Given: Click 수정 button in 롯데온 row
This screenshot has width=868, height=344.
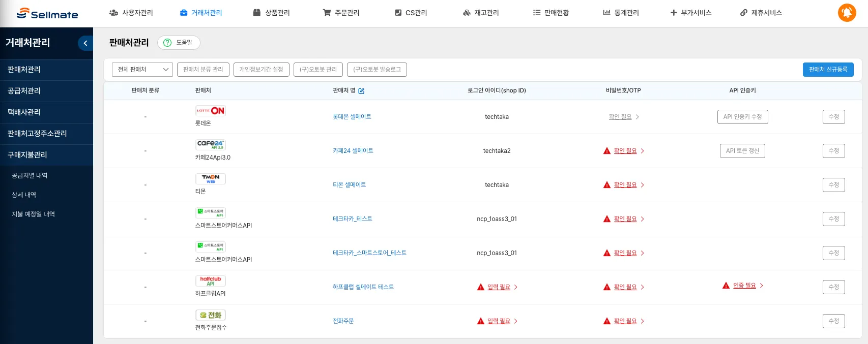Looking at the screenshot, I should point(833,117).
